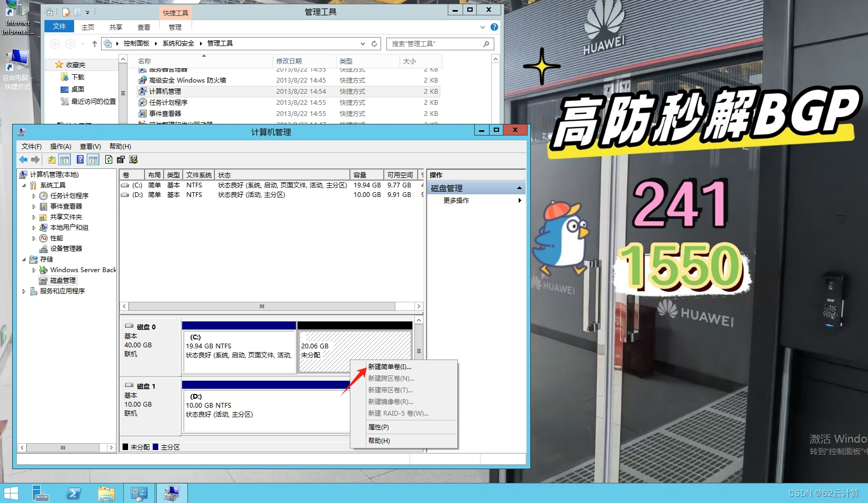Screen dimensions: 868x503
Task: Click the gray Forward arrow in 计算机管理 toolbar
Action: (x=35, y=159)
